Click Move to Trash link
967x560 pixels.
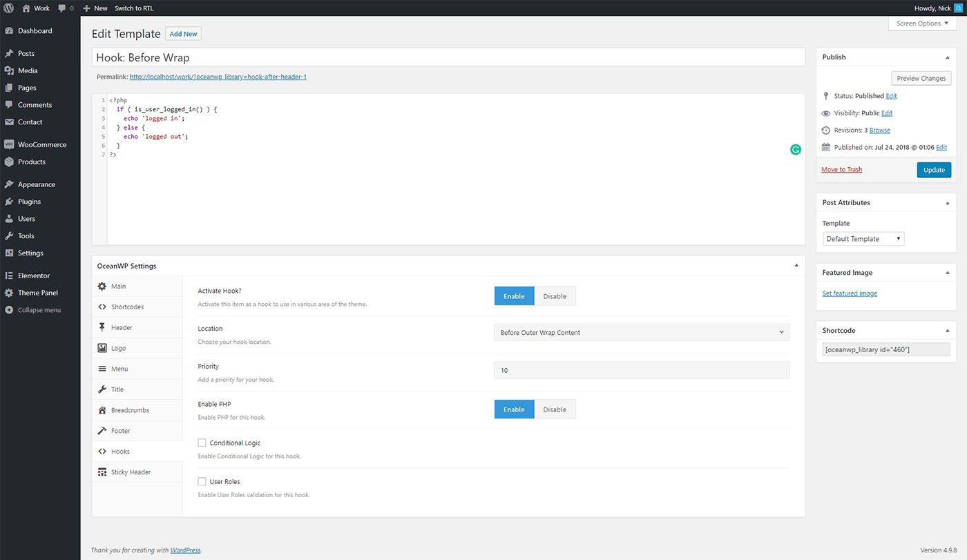(841, 170)
